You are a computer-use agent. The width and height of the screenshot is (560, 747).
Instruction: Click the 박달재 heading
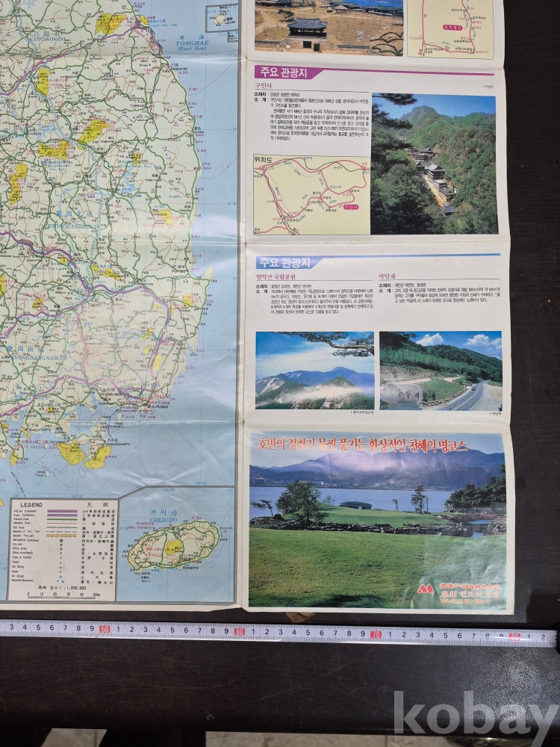(391, 276)
